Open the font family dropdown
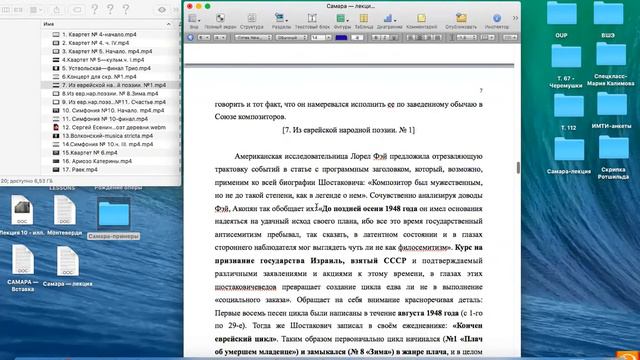Screen dimensions: 640x360 pyautogui.click(x=253, y=38)
